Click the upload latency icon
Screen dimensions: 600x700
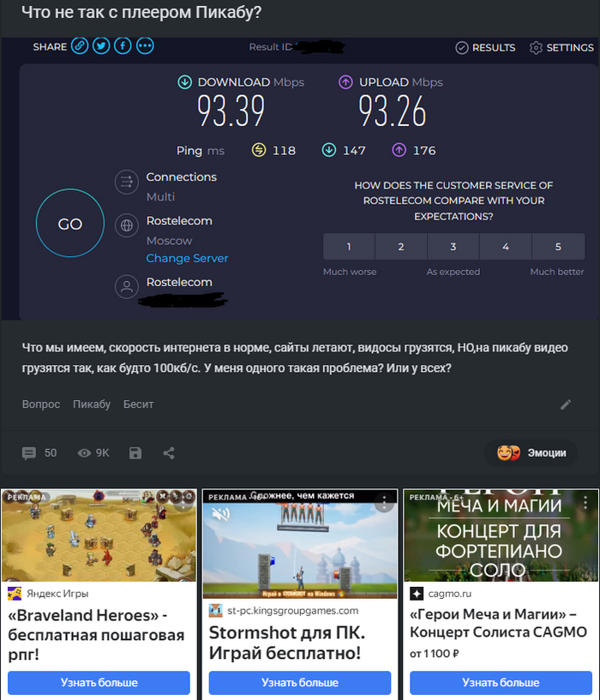coord(399,150)
